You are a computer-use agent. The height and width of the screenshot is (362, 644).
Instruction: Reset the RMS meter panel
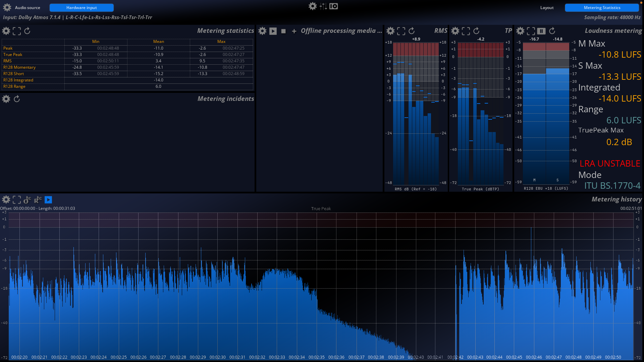click(412, 31)
